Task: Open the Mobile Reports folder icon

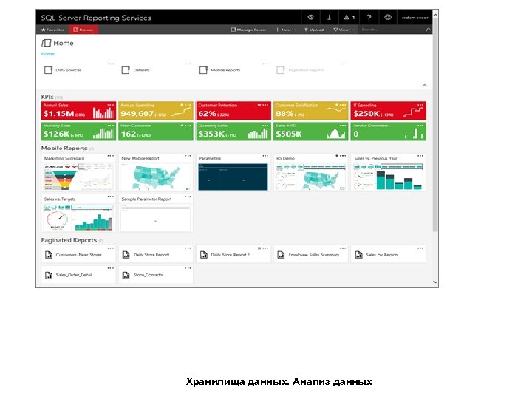Action: [203, 70]
